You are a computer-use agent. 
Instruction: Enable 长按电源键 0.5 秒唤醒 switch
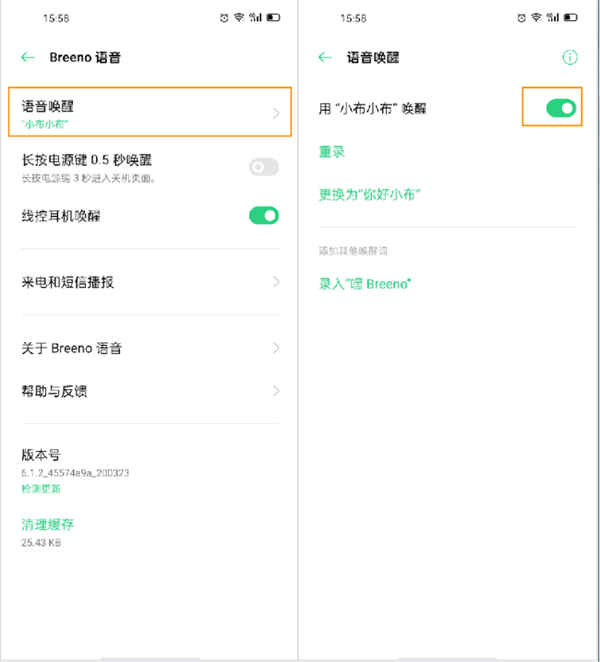(264, 167)
